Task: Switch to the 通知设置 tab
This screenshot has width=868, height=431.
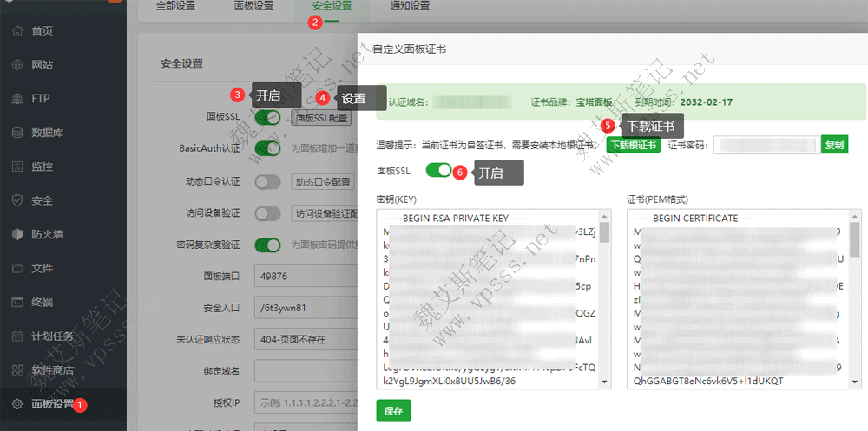Action: click(x=408, y=6)
